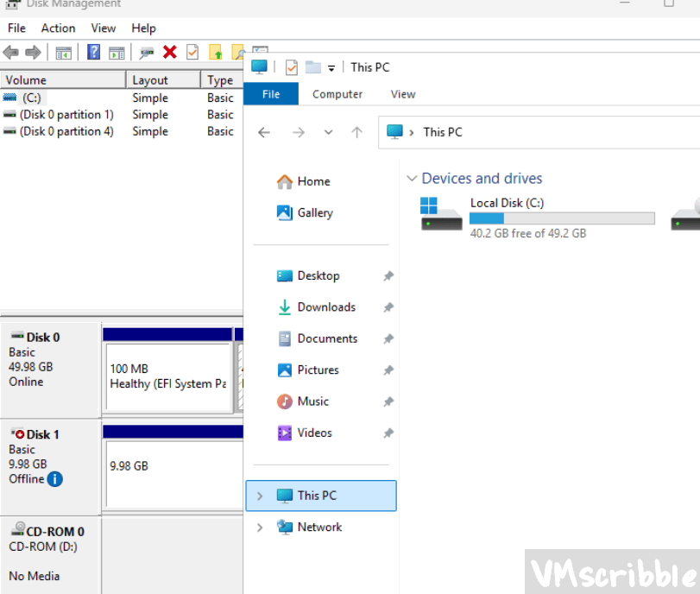This screenshot has height=594, width=700.
Task: Open the View menu in Disk Management
Action: pyautogui.click(x=104, y=28)
